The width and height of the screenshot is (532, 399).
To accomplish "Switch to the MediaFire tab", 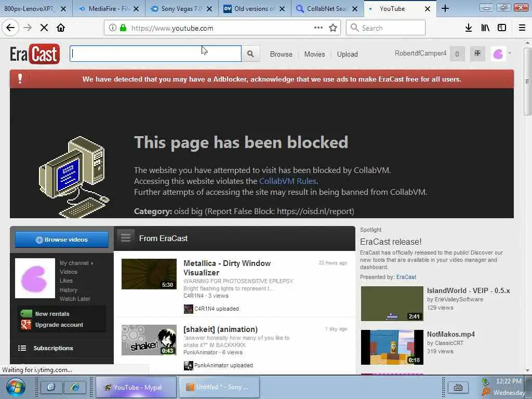I will pos(109,8).
